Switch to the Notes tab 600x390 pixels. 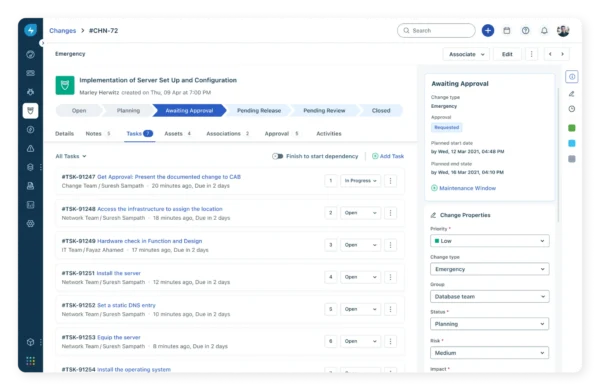pos(98,134)
